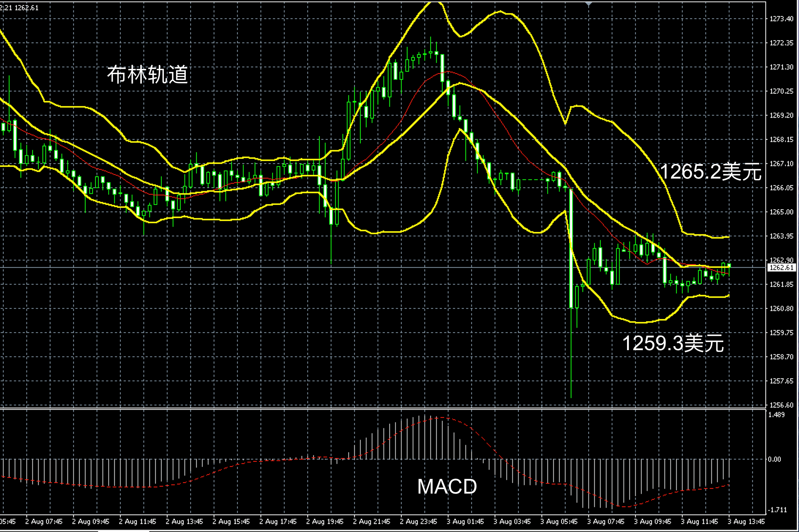Click the 1270.25 price scale value

pos(781,91)
